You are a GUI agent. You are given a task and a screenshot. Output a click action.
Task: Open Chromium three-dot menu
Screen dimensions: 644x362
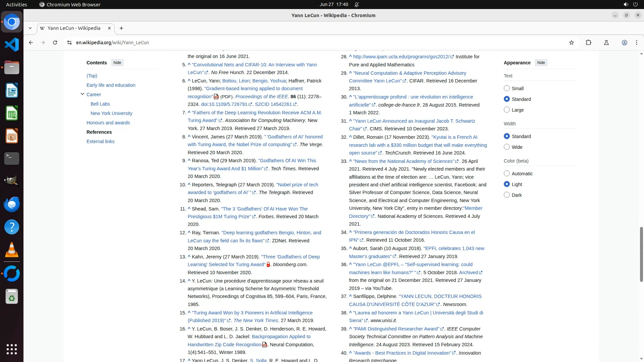(636, 43)
